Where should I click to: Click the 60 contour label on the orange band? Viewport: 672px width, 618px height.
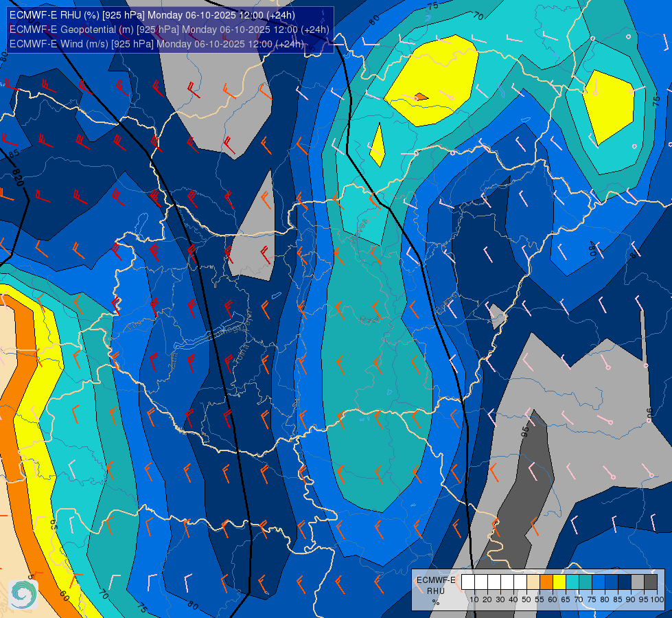65,596
